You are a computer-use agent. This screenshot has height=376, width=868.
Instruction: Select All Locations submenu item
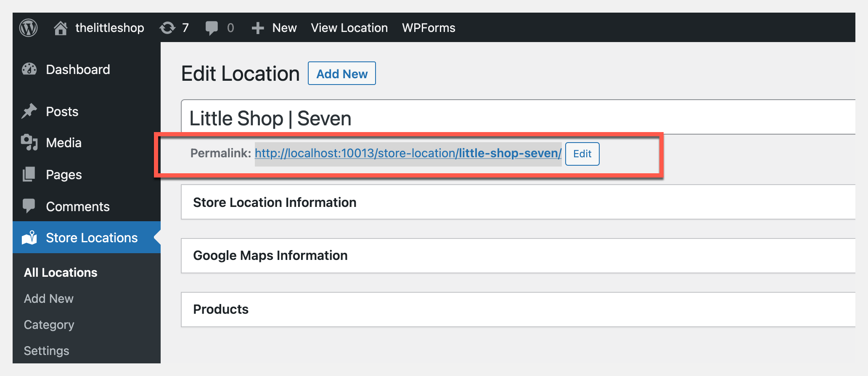[61, 273]
